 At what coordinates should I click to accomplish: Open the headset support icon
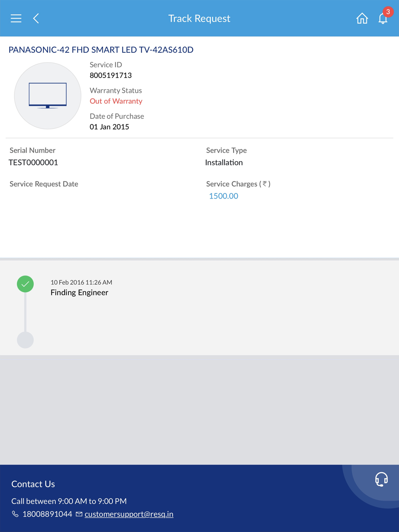click(x=381, y=479)
